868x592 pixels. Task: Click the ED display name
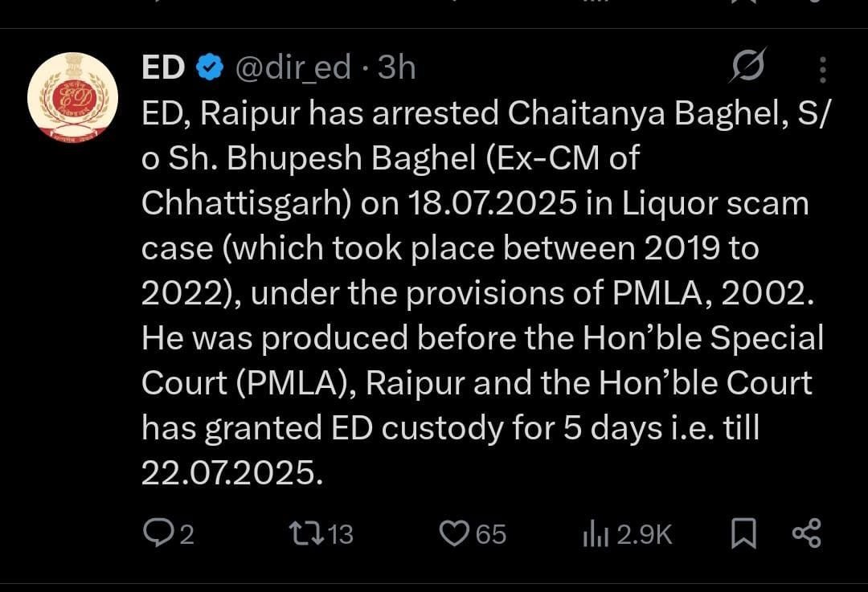(163, 68)
